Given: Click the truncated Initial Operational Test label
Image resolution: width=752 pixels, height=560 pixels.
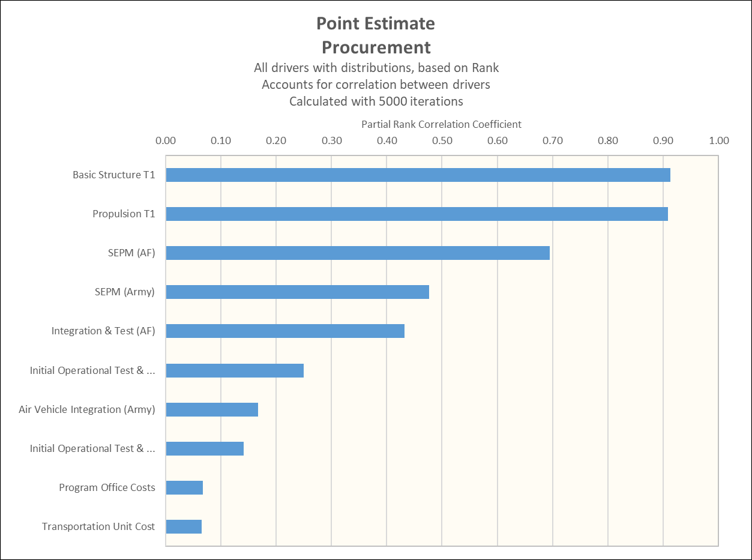Looking at the screenshot, I should point(91,370).
